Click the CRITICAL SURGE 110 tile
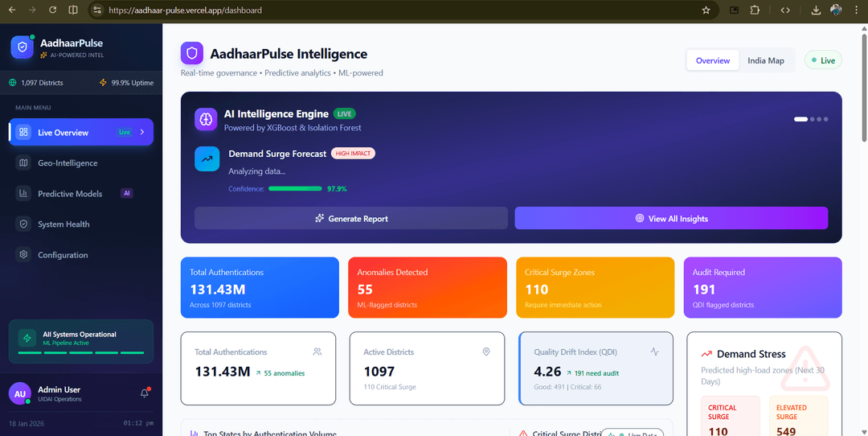868x436 pixels. point(730,416)
